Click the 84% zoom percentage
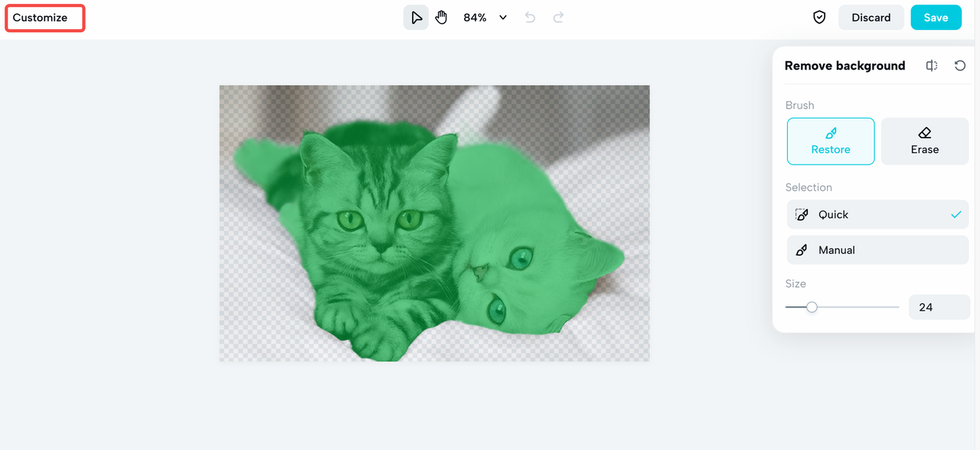 click(475, 18)
